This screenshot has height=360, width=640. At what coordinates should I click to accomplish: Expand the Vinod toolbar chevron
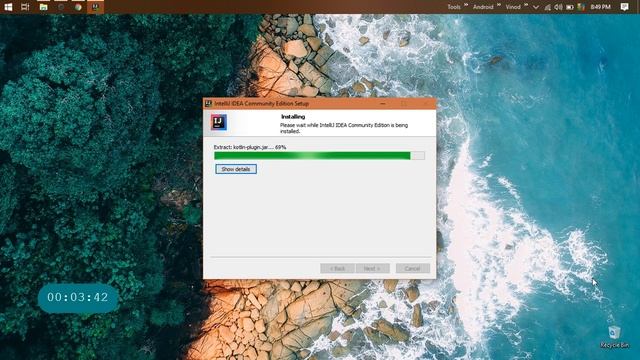click(x=526, y=5)
